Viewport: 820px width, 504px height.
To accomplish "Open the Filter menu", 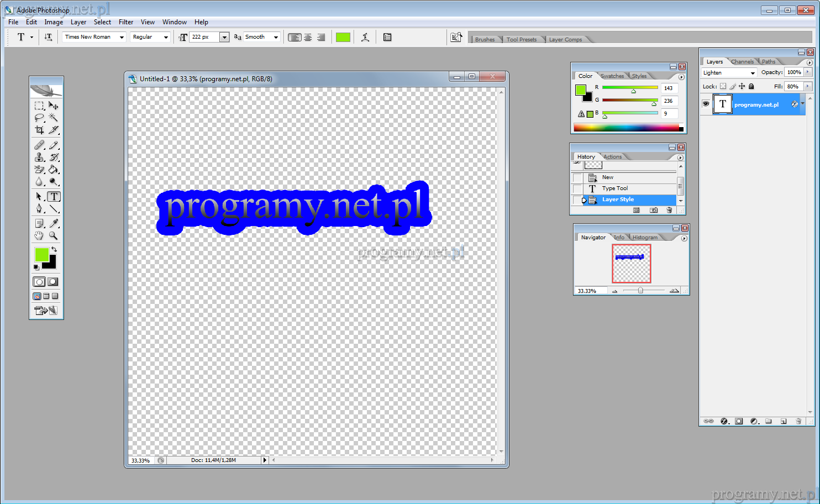I will pyautogui.click(x=126, y=22).
